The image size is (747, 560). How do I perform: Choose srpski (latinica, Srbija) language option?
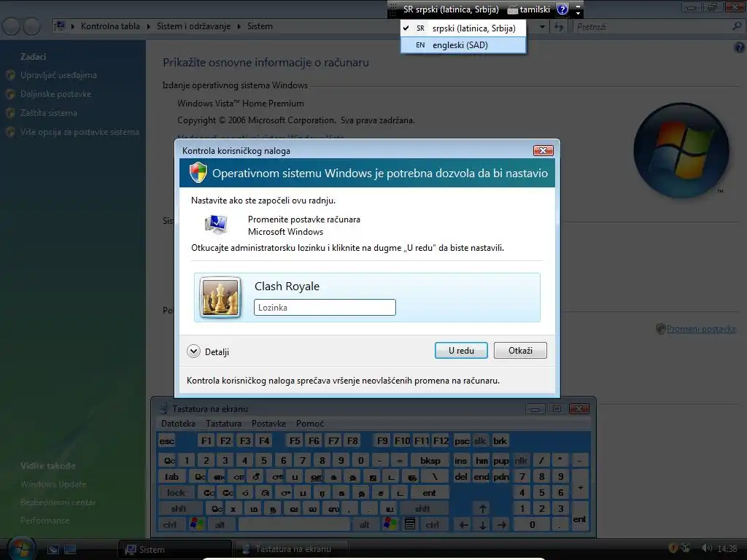[x=463, y=28]
